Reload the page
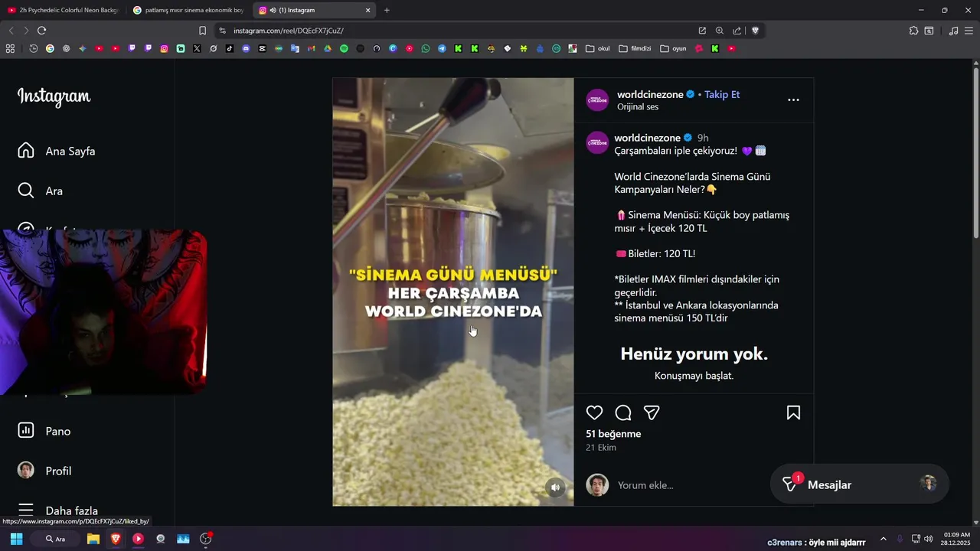The height and width of the screenshot is (551, 980). coord(41,31)
